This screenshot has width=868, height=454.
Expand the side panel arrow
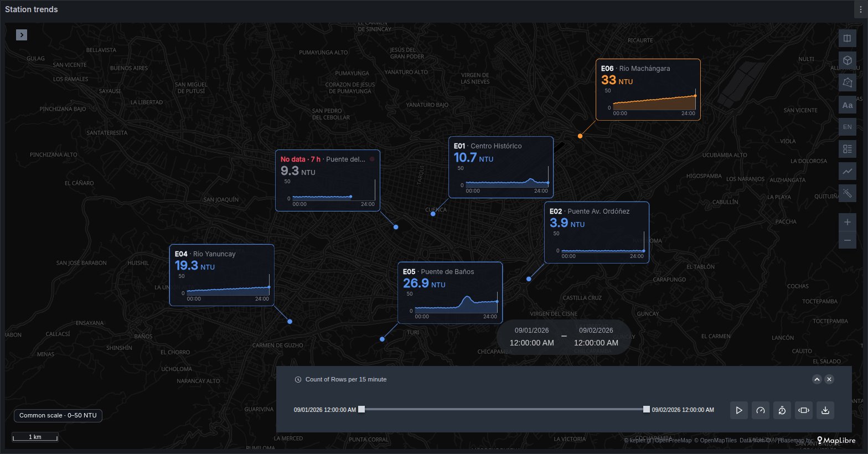point(22,35)
